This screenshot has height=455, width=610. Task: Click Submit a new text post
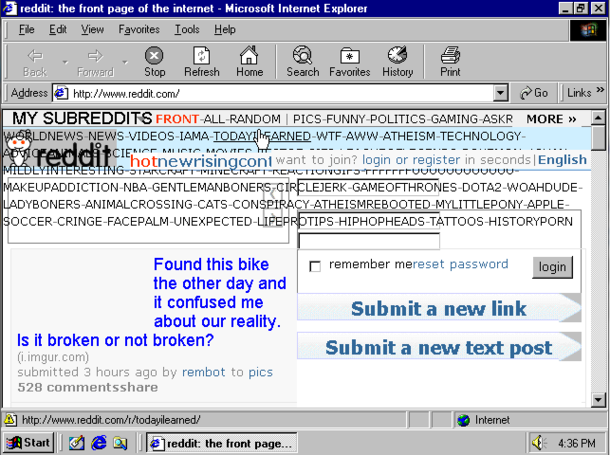(439, 347)
